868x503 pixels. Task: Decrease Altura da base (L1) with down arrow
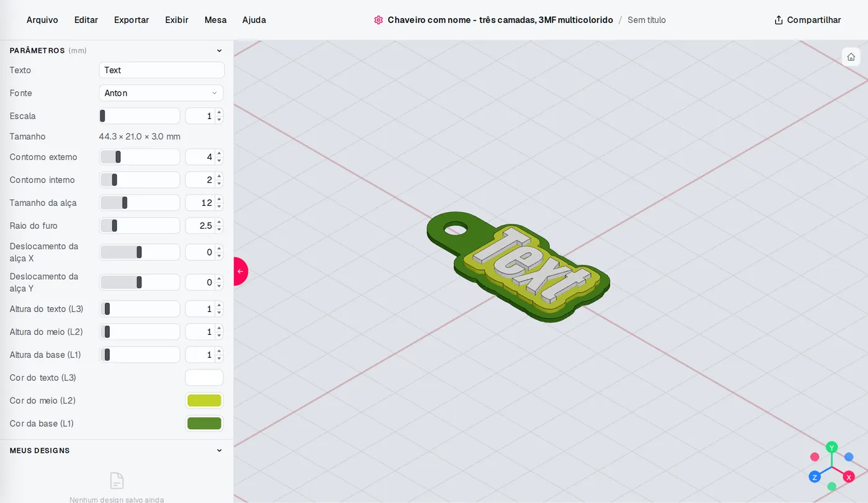(219, 358)
